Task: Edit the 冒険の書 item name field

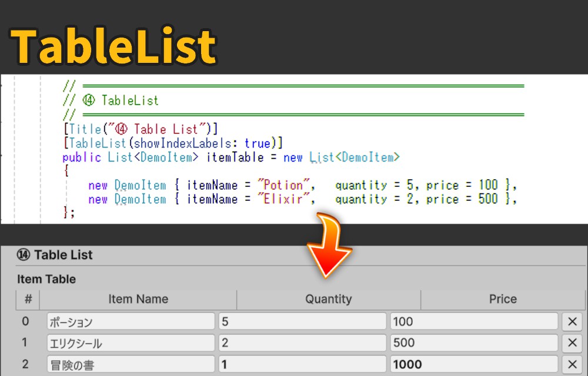Action: pos(131,364)
